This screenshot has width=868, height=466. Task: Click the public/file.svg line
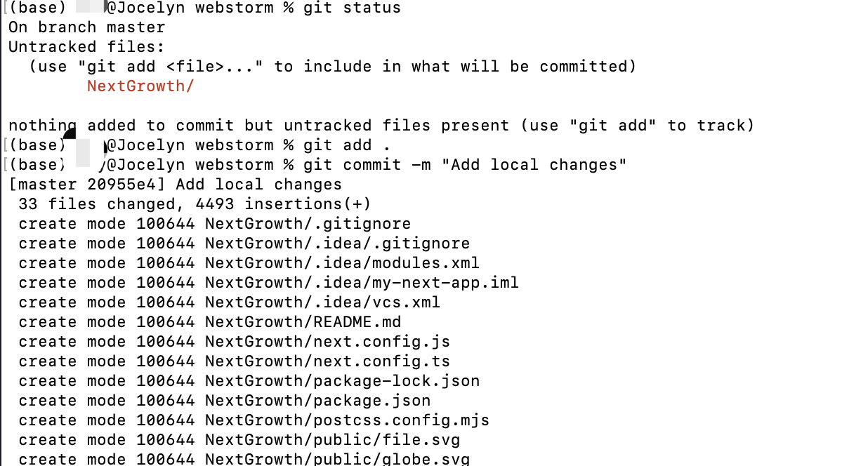pyautogui.click(x=239, y=440)
